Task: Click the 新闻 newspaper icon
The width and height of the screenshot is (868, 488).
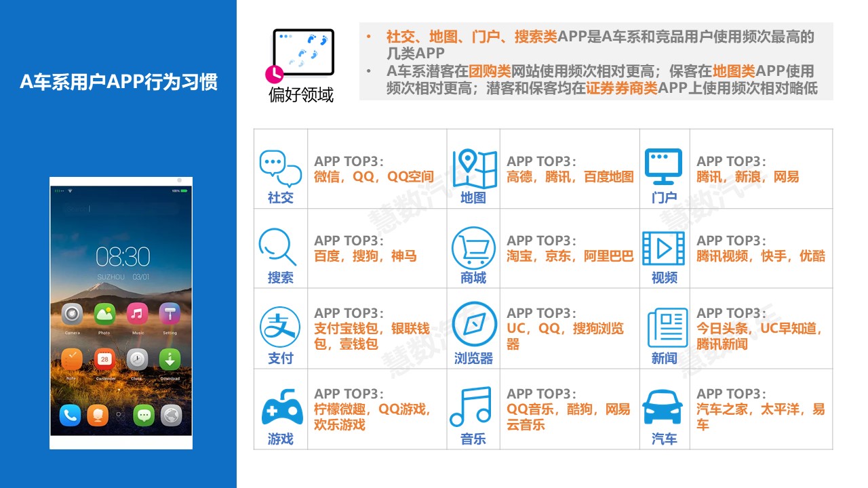Action: (667, 328)
